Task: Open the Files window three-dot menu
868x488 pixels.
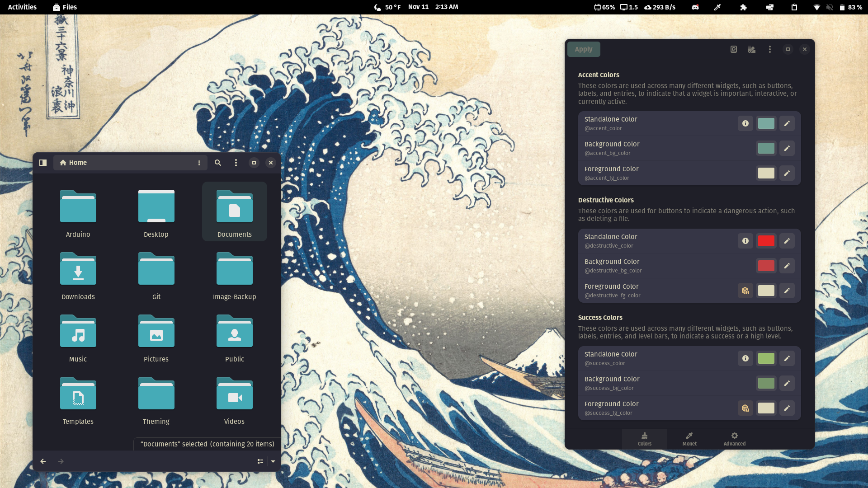Action: (236, 163)
